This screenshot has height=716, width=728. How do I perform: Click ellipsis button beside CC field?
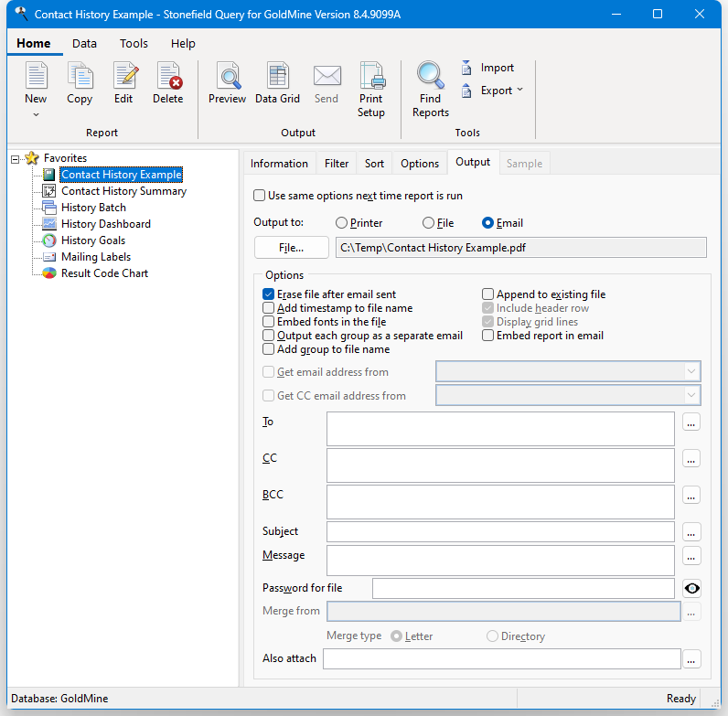[x=691, y=459]
